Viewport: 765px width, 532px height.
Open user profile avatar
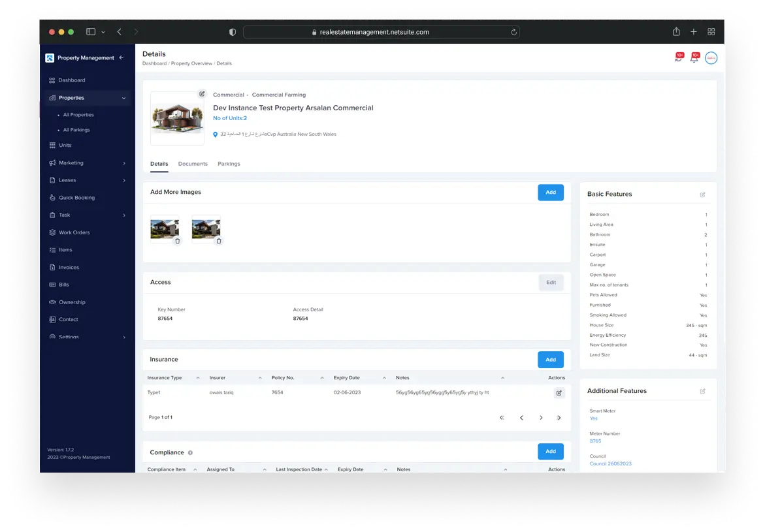pos(711,58)
